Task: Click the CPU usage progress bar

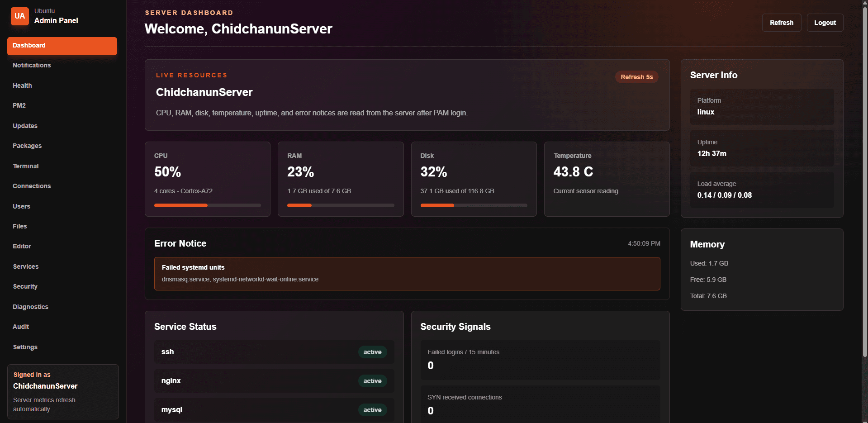Action: tap(208, 205)
